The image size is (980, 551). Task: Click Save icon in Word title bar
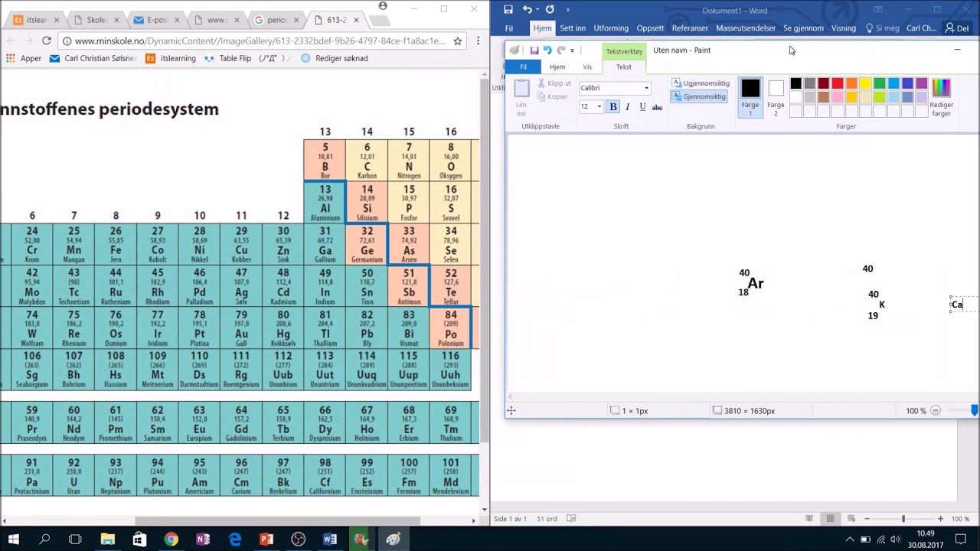pos(508,10)
